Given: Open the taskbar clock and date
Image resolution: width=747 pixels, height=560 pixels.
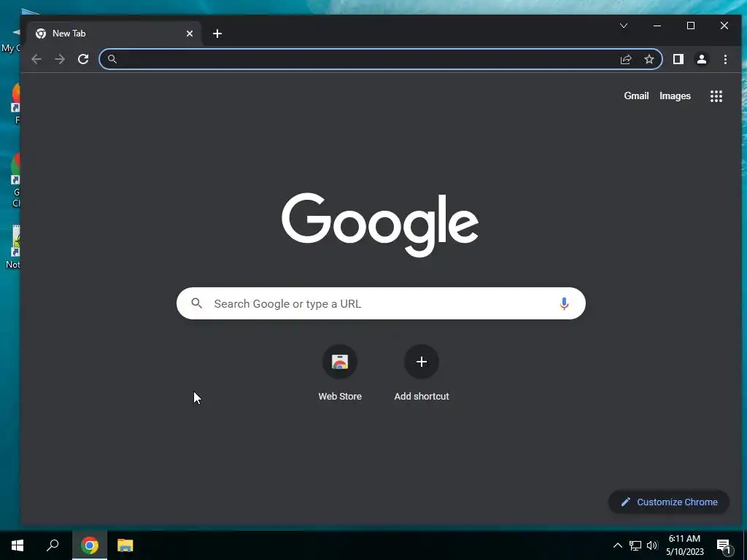Looking at the screenshot, I should pos(684,545).
